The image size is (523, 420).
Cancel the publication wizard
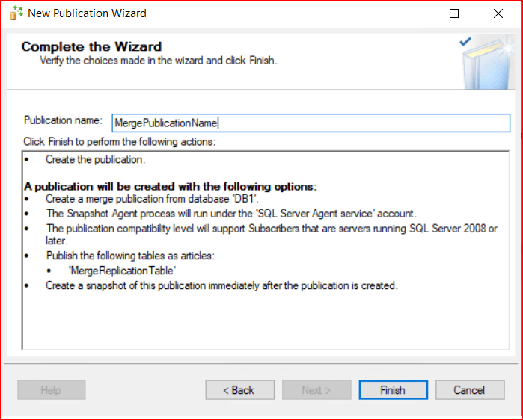tap(469, 390)
